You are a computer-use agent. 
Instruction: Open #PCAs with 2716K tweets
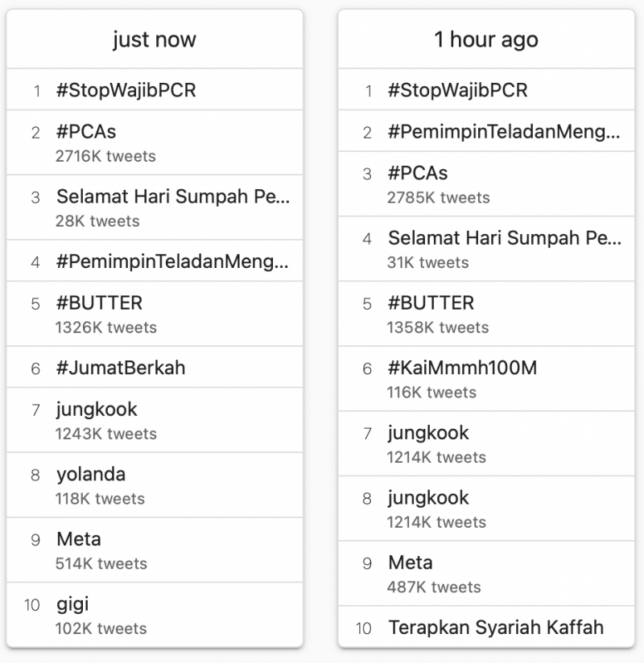coord(155,143)
